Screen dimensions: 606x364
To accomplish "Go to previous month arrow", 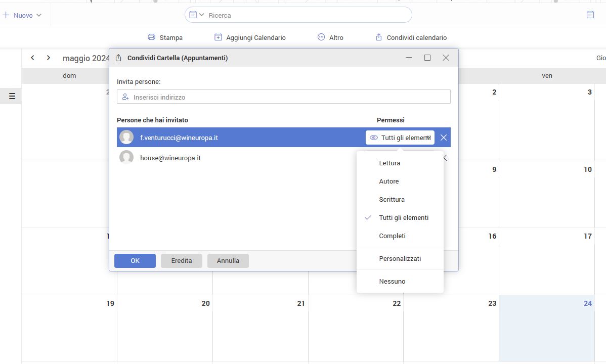I will 32,58.
